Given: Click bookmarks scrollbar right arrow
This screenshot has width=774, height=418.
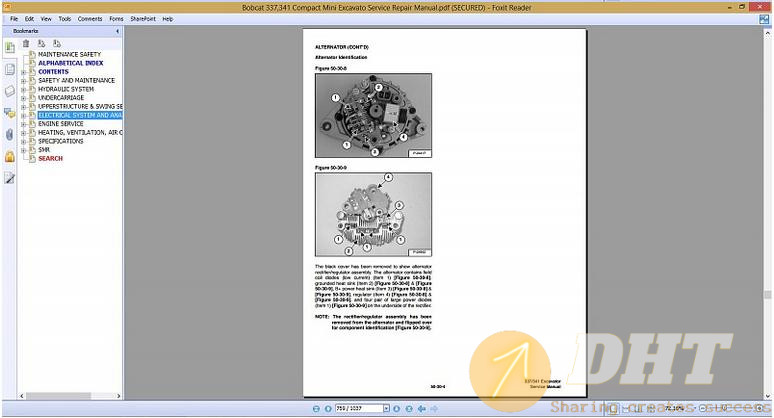Looking at the screenshot, I should coord(118,396).
